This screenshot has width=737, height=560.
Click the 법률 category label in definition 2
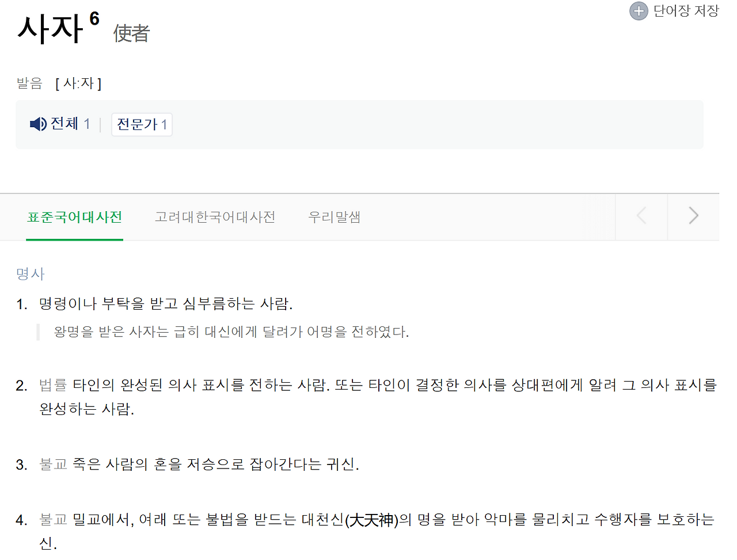tap(52, 384)
